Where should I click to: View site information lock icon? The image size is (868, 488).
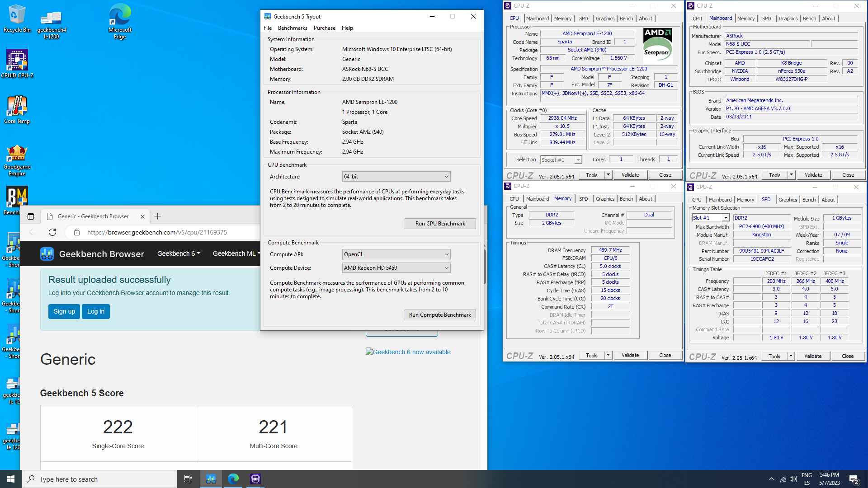(x=77, y=232)
